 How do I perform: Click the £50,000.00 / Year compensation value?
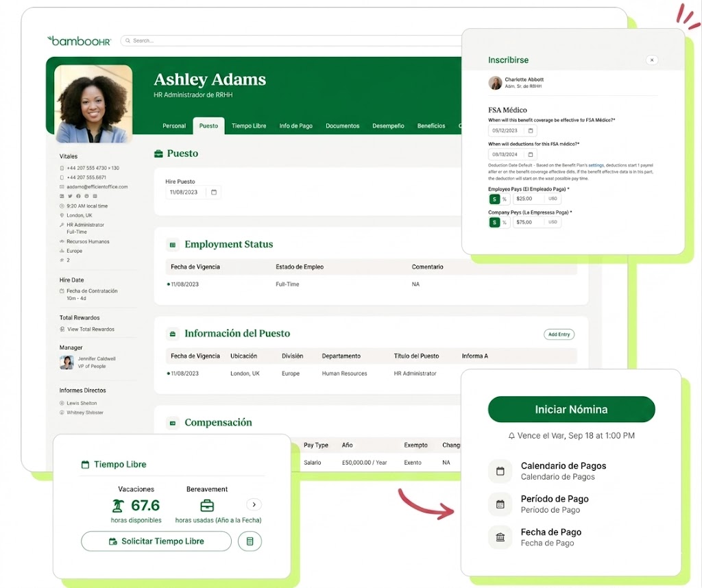point(365,463)
